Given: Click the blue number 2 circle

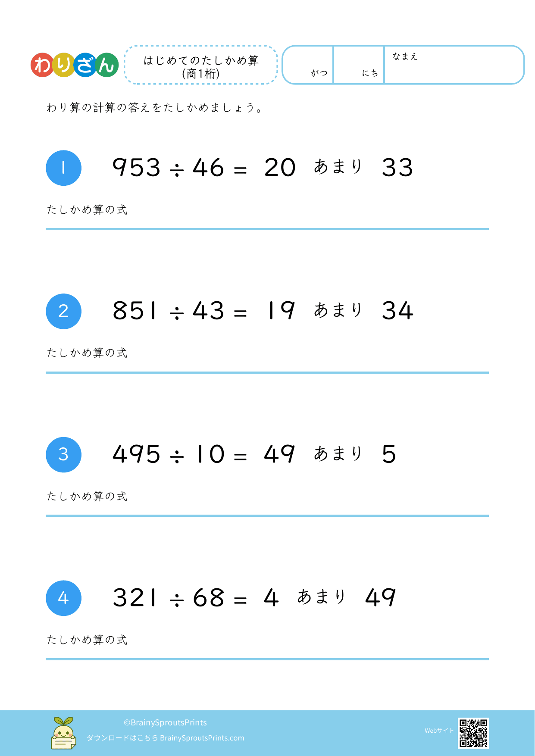Looking at the screenshot, I should pyautogui.click(x=64, y=311).
